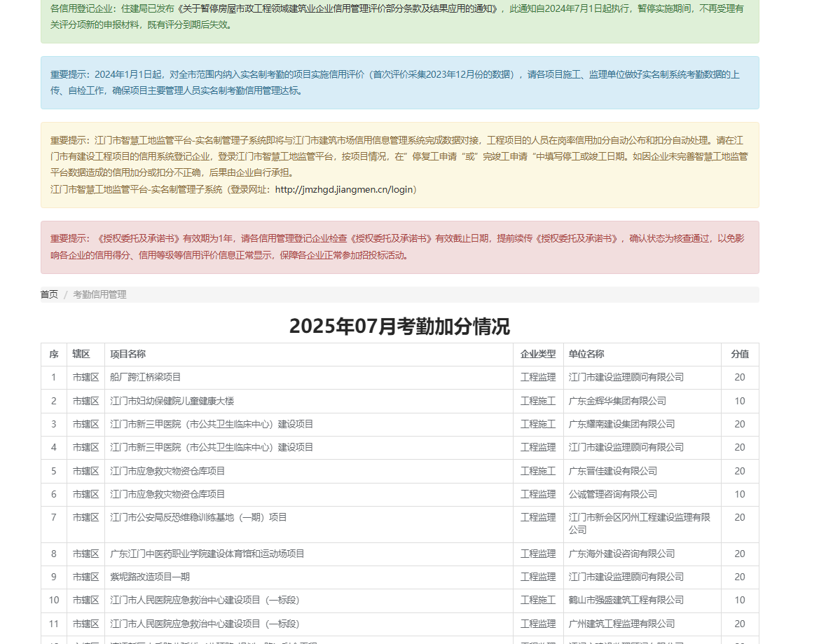Click 广东耀南建设集团有限公司 in row 3
The image size is (833, 644).
[621, 424]
